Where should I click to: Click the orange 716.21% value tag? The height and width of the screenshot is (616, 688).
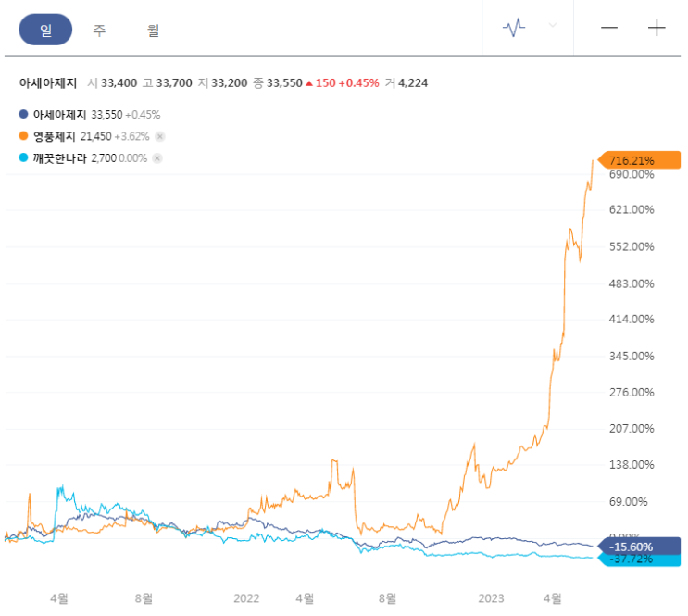coord(639,160)
